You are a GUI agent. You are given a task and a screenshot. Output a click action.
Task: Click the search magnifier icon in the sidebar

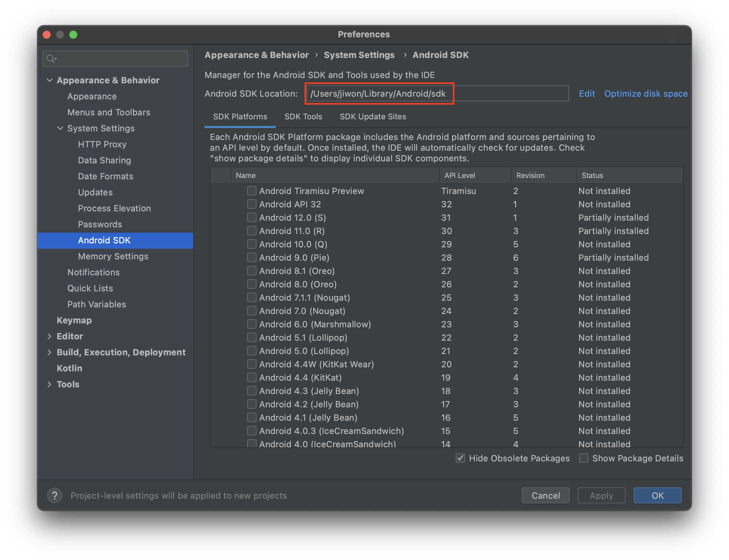(x=51, y=59)
